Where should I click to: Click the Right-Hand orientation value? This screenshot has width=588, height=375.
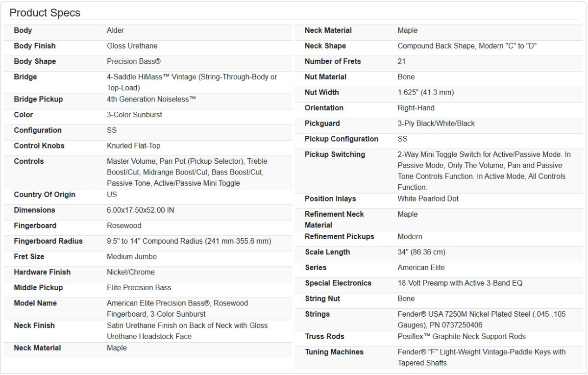(416, 108)
